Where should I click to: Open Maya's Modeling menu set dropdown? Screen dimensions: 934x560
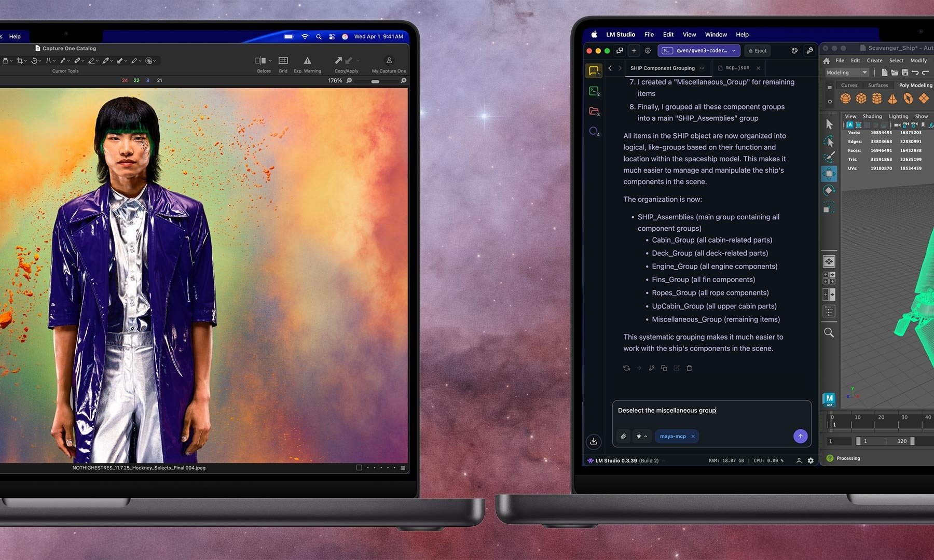click(x=864, y=73)
